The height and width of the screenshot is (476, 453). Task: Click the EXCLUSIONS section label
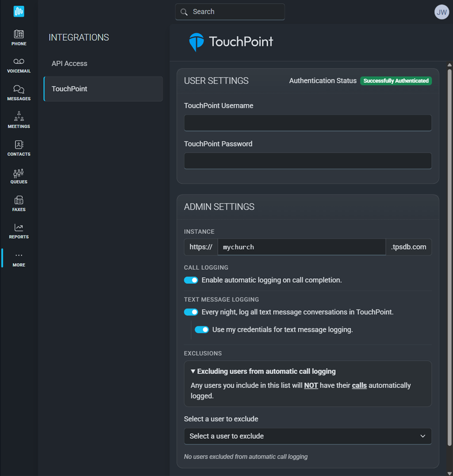(203, 353)
